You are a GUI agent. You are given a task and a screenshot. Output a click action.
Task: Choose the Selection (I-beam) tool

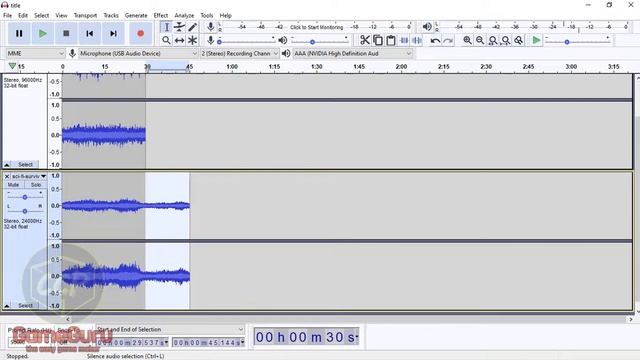[166, 27]
